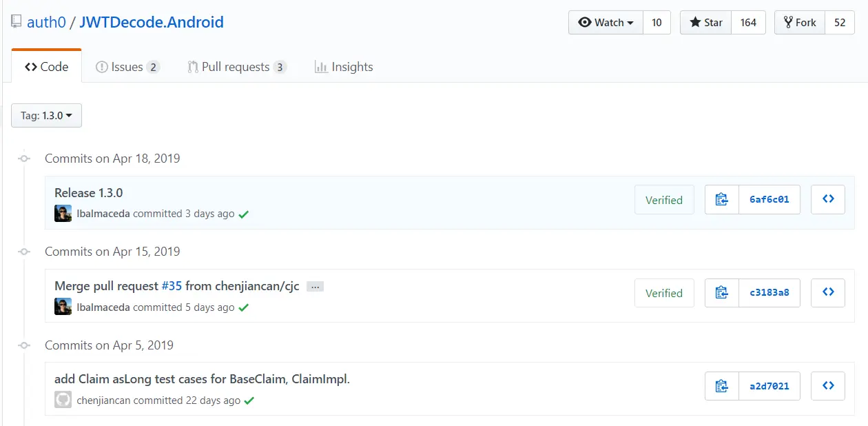868x426 pixels.
Task: Open lbalmaceda avatar on Release 1.3.0 commit
Action: click(63, 213)
